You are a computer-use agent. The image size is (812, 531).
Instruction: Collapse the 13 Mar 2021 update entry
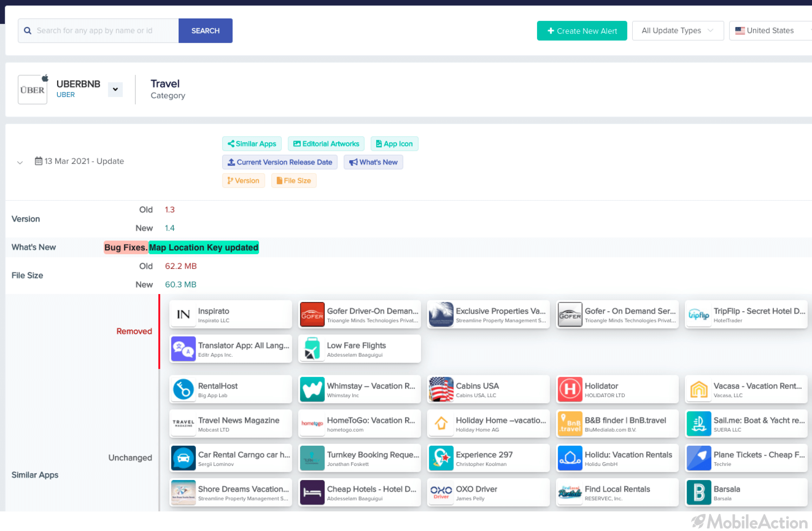(20, 162)
